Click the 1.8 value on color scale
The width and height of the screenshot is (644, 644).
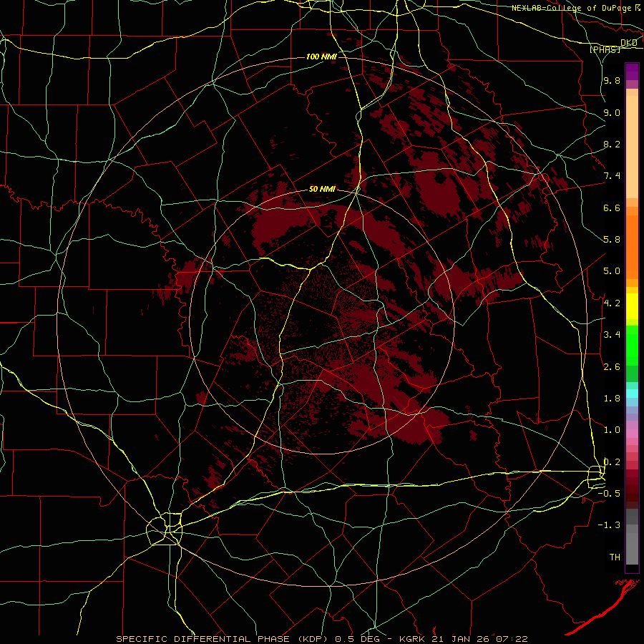click(x=612, y=399)
